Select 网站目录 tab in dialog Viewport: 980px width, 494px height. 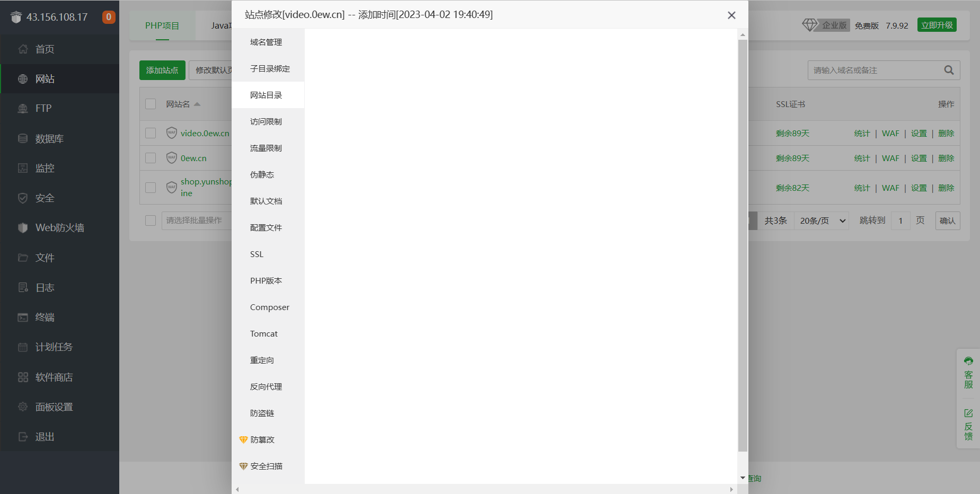tap(268, 95)
